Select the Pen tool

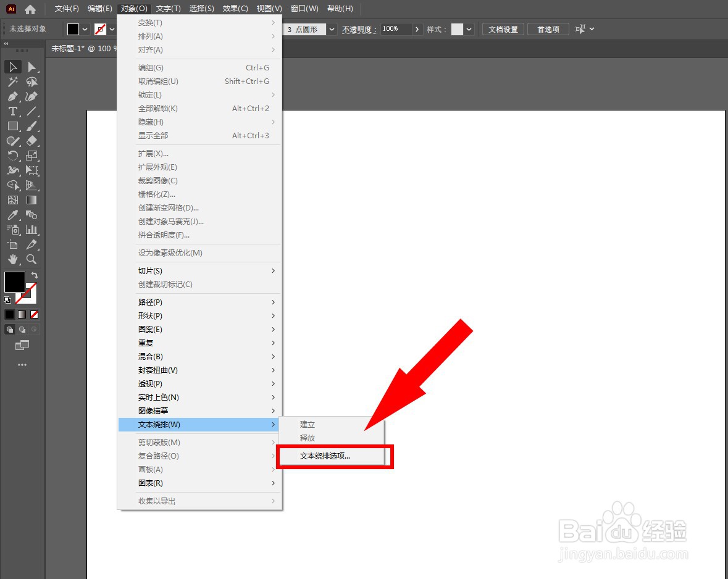coord(13,96)
